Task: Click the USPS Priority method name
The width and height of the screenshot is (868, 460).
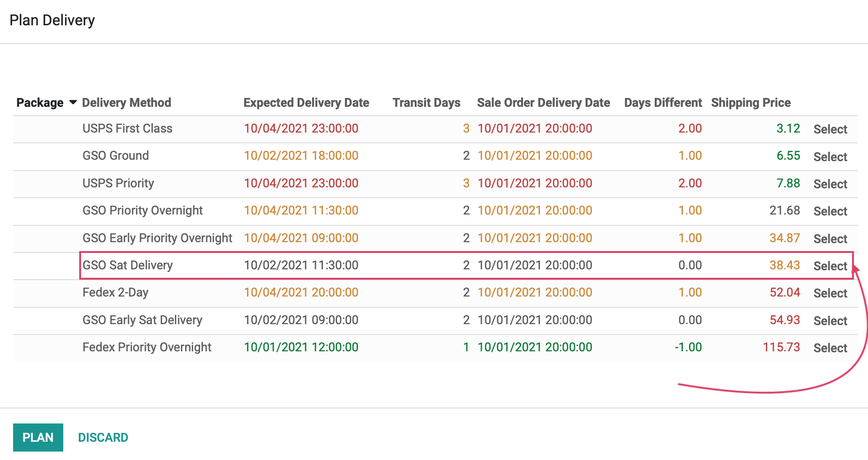Action: [x=118, y=183]
